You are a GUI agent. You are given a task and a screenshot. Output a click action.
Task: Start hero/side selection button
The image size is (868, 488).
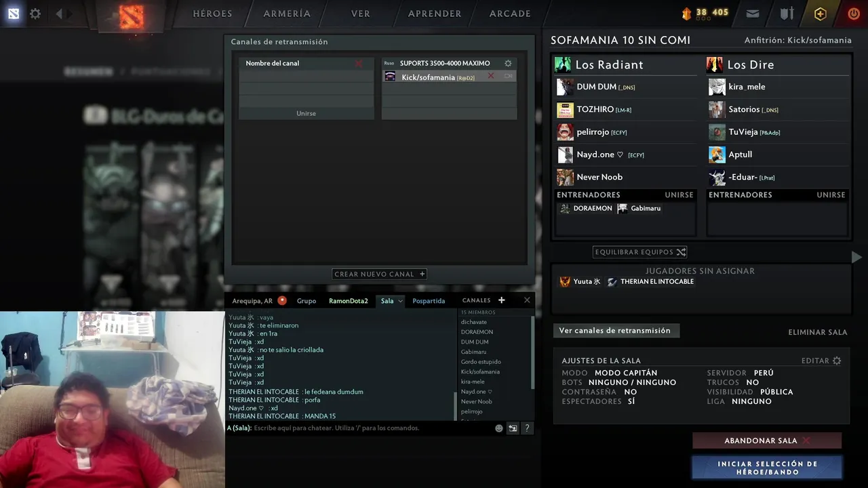click(767, 468)
